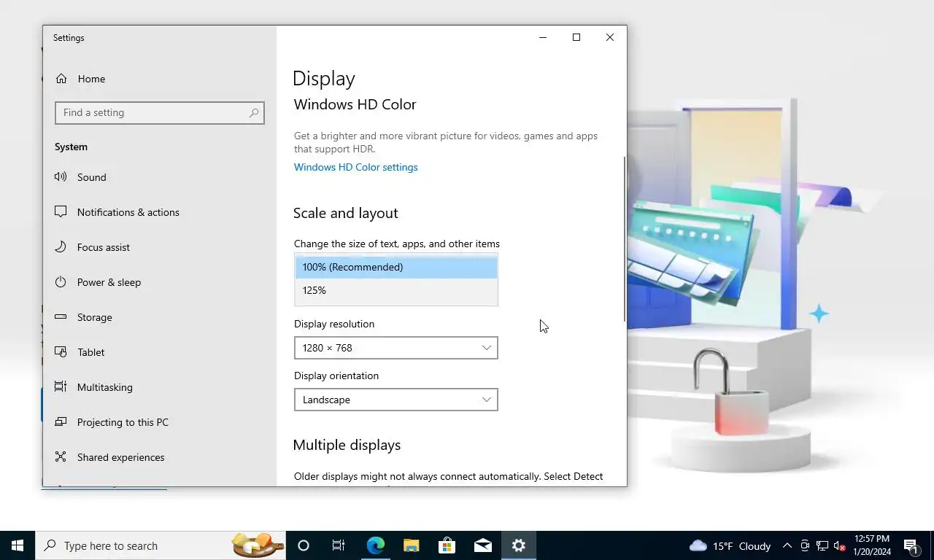The image size is (934, 560).
Task: Open the clock showing 12:57 PM
Action: tap(871, 545)
